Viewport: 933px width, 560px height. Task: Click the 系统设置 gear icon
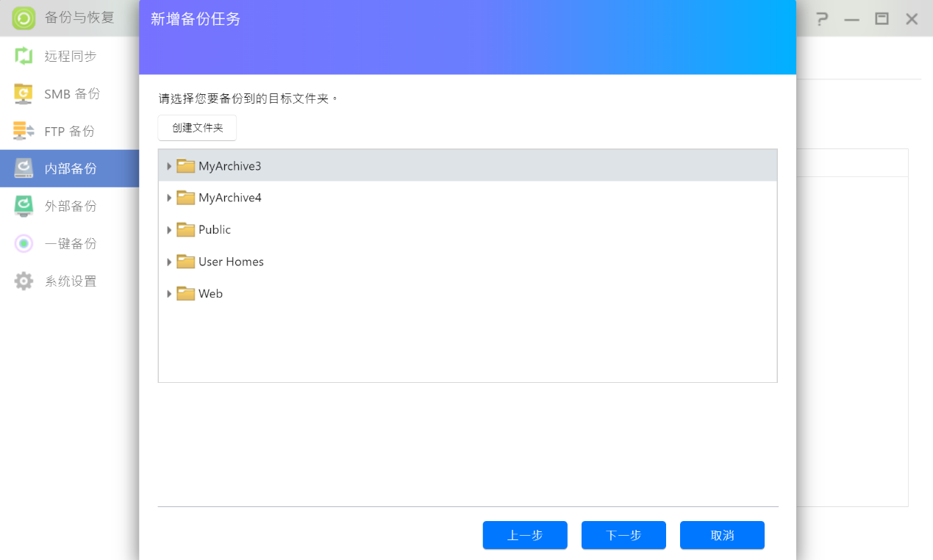(24, 281)
